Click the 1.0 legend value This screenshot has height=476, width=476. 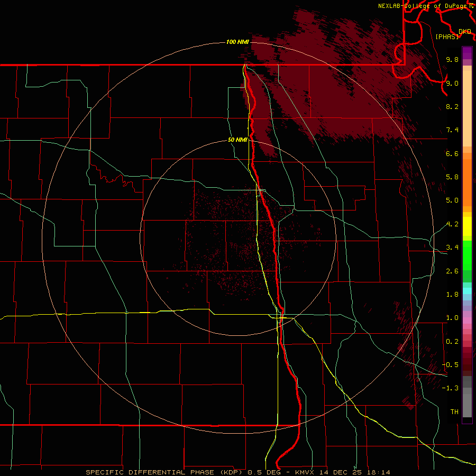pos(452,318)
